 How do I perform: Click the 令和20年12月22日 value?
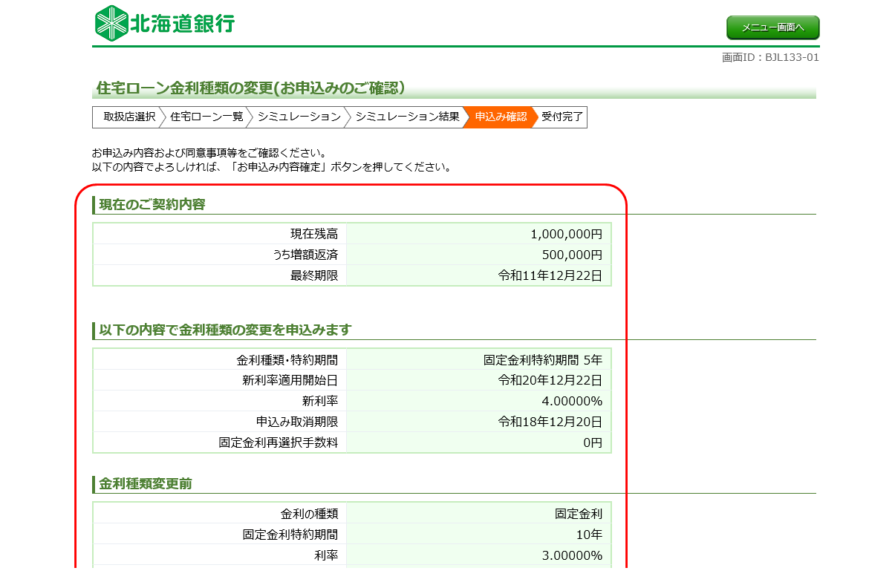click(550, 380)
